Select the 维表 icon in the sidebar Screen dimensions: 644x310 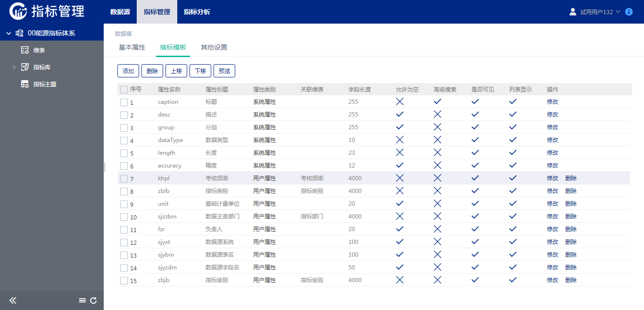[25, 50]
